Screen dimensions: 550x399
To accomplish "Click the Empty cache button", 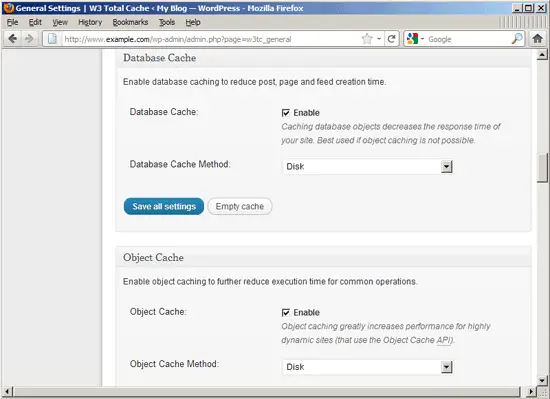I will click(240, 207).
